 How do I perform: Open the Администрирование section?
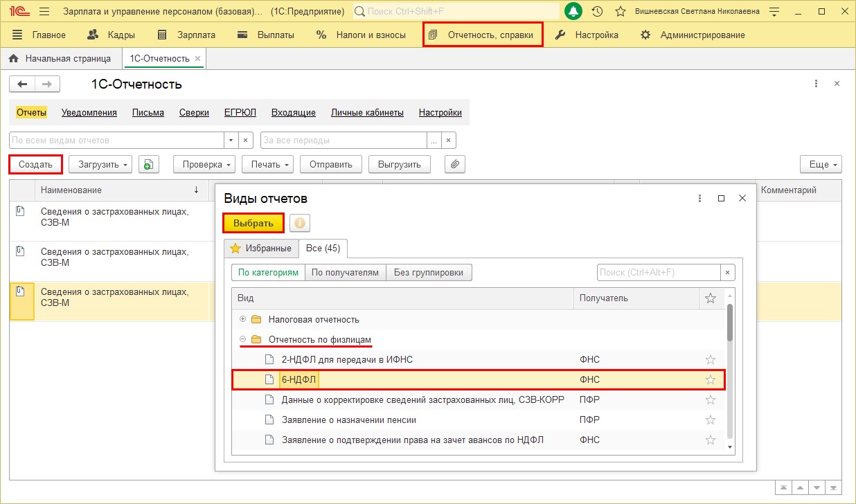coord(693,35)
